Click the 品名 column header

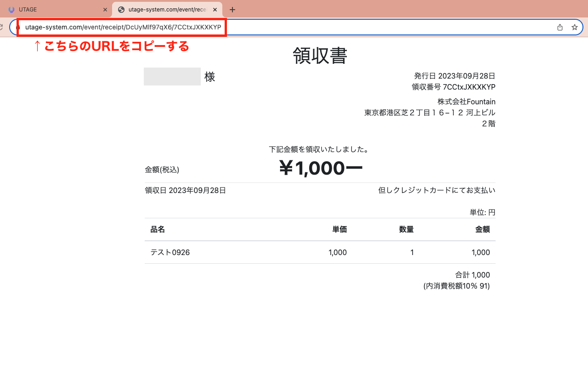158,229
